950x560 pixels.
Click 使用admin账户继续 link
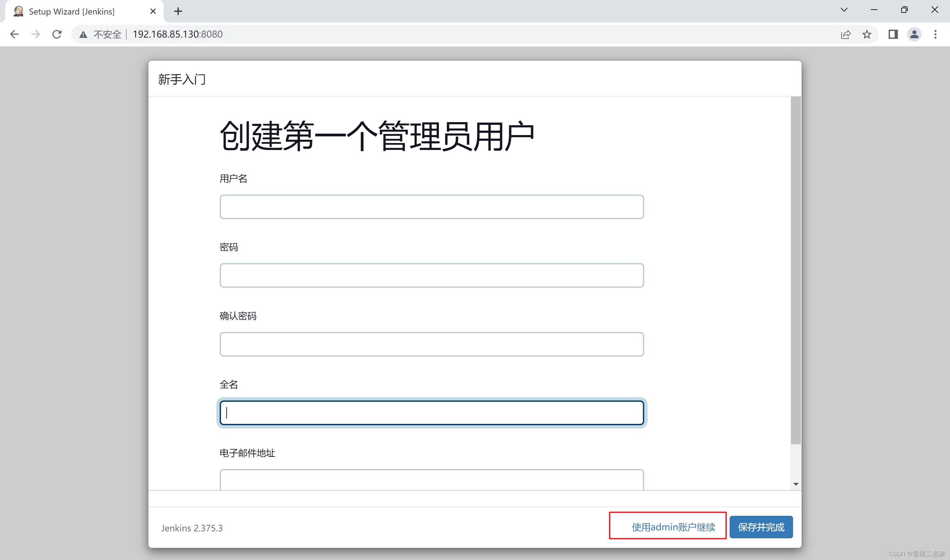pos(673,527)
